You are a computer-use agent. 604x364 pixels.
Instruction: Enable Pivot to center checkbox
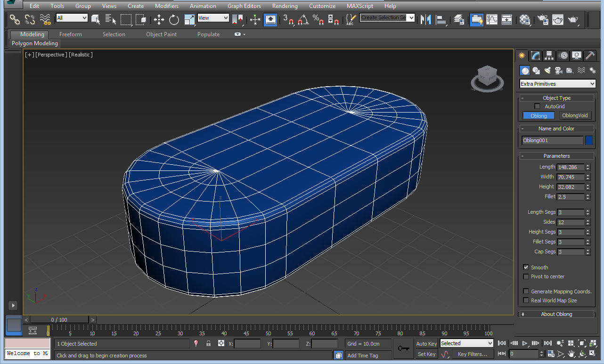[526, 277]
